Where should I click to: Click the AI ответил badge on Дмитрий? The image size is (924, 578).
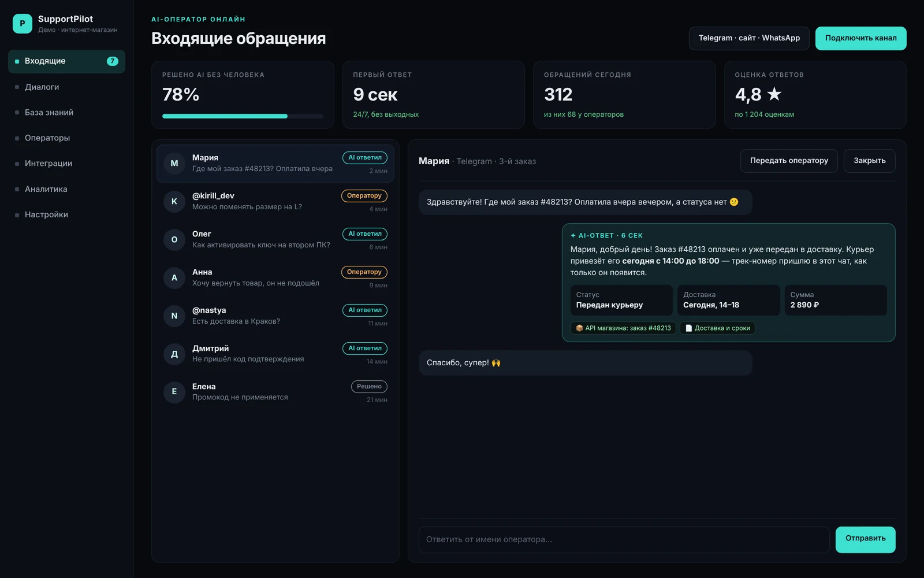[365, 348]
